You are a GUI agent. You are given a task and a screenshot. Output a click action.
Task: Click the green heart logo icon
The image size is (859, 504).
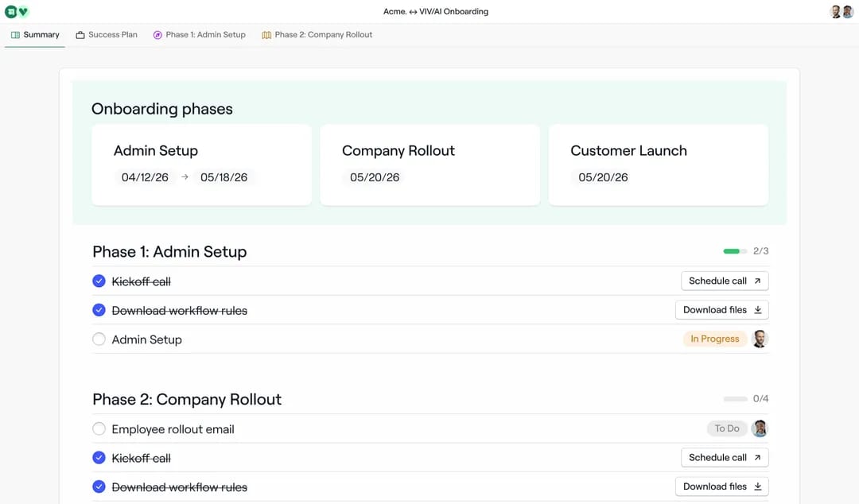click(23, 11)
